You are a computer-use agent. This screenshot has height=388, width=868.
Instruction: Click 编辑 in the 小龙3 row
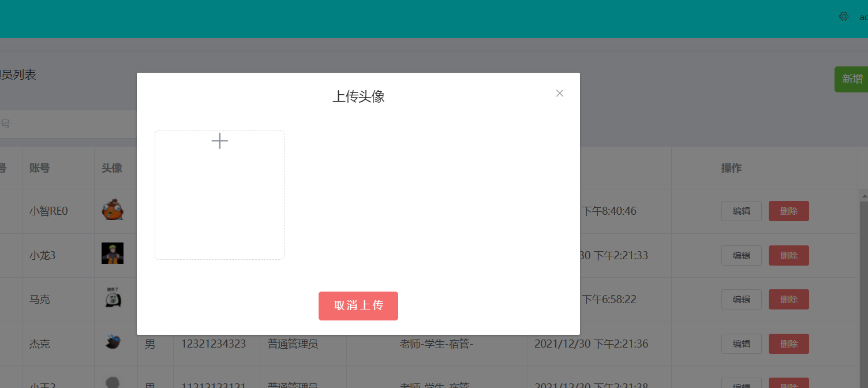click(x=741, y=255)
